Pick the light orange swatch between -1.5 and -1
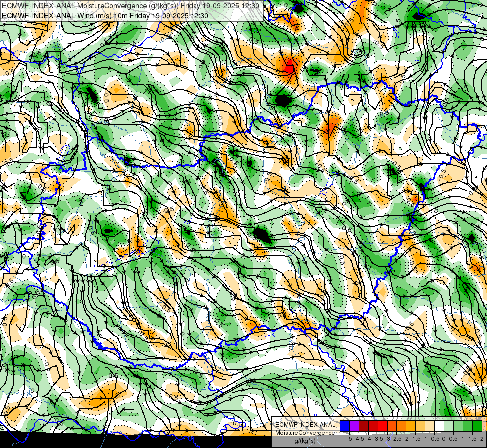The image size is (487, 448). pos(420,426)
